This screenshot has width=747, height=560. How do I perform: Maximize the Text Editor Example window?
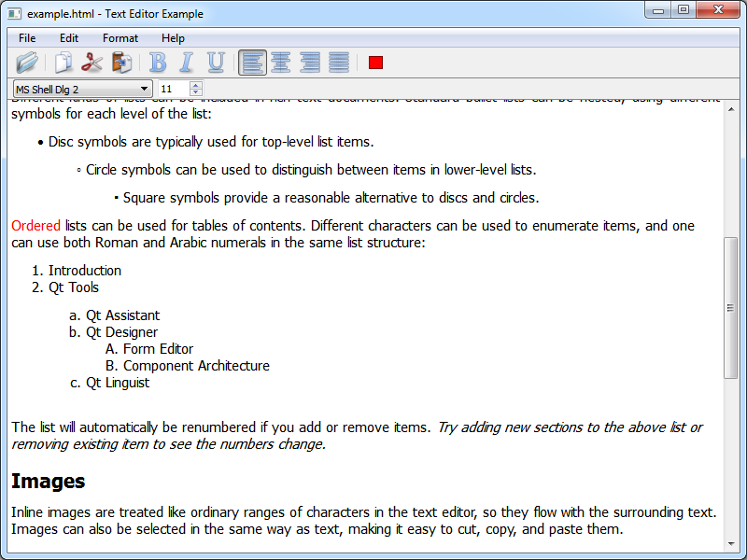[x=684, y=9]
